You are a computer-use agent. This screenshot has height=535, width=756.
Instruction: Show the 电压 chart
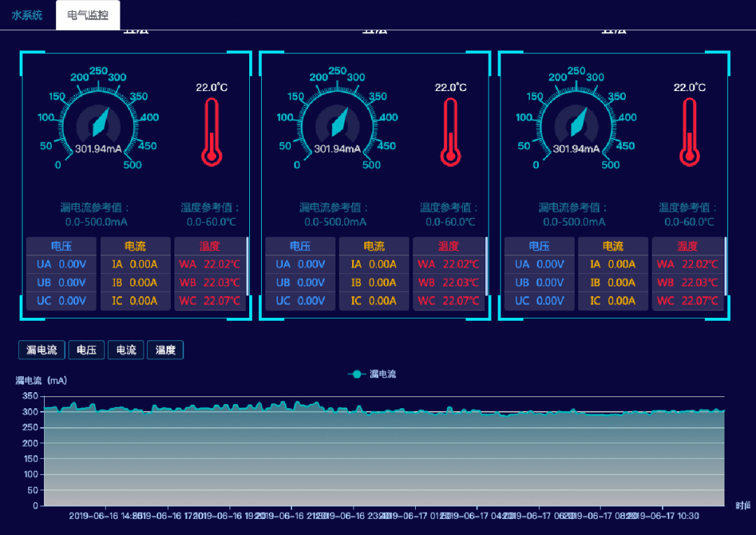click(86, 350)
